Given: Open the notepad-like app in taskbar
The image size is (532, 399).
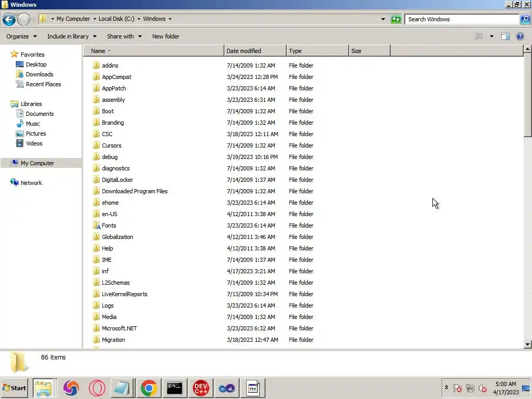Looking at the screenshot, I should click(122, 388).
